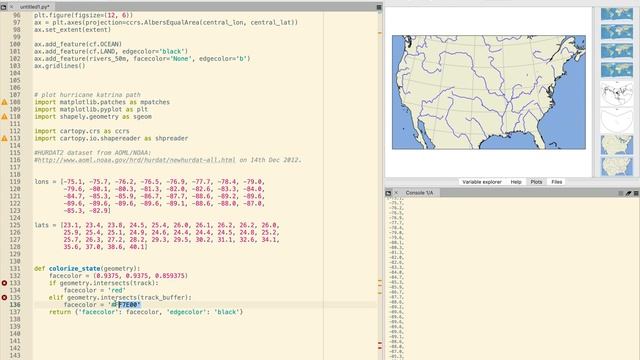Click the orange warning marker at top of editor scrollbar
This screenshot has height=360, width=640.
(380, 33)
